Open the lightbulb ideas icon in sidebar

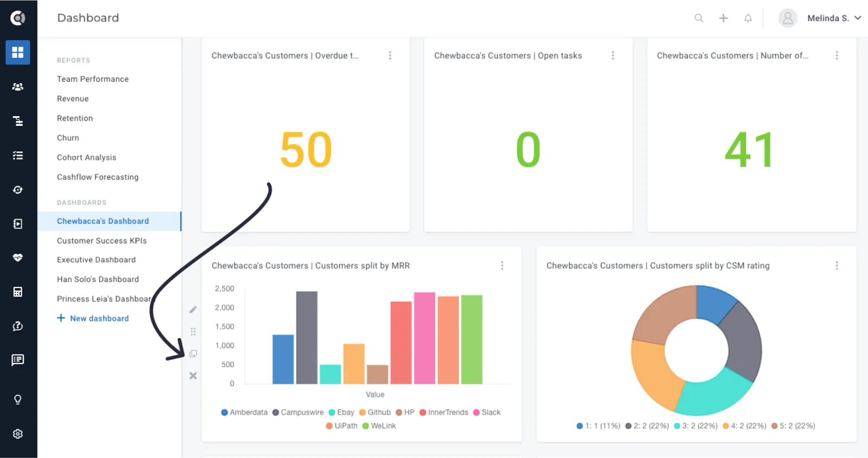coord(18,400)
